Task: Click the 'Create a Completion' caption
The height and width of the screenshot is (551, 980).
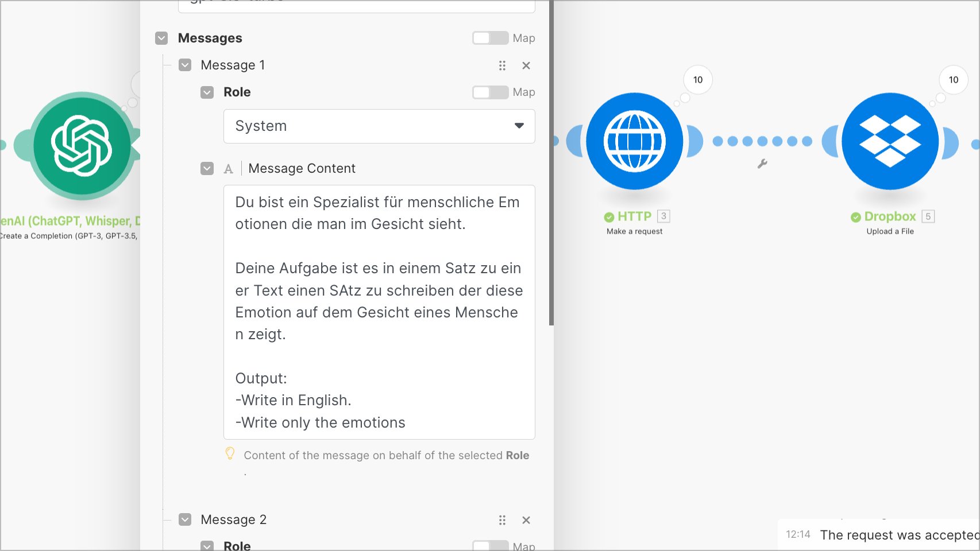Action: pyautogui.click(x=69, y=236)
